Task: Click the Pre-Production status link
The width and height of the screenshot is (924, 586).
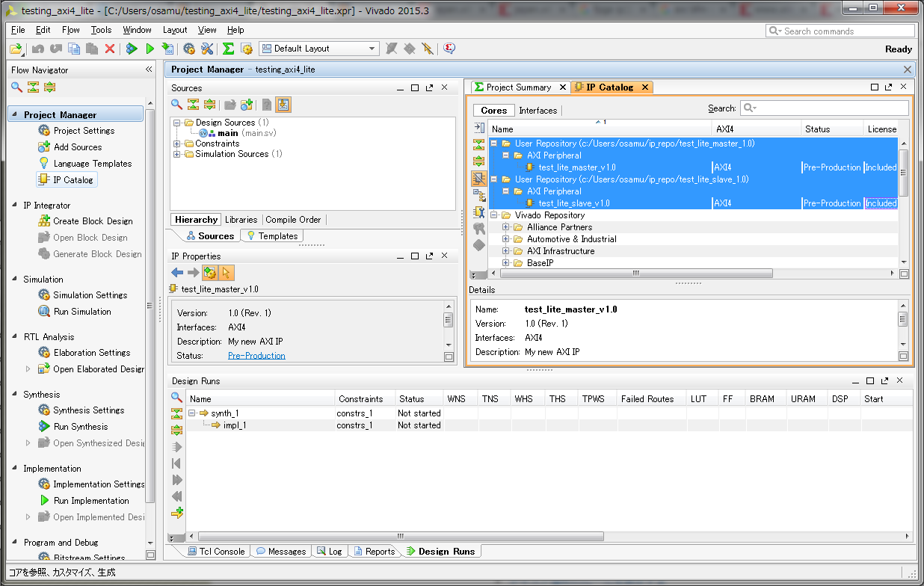Action: 256,356
